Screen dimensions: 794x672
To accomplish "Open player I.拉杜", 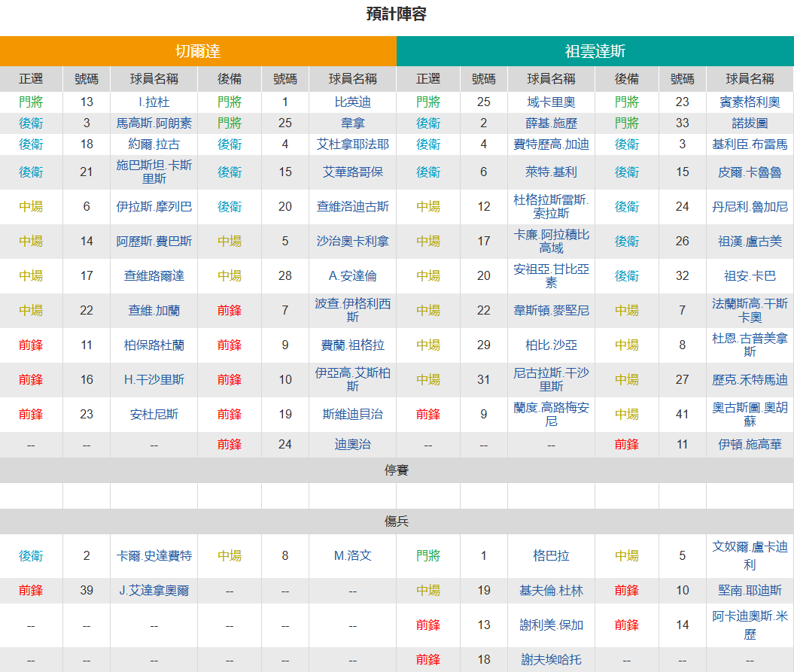I will click(154, 102).
